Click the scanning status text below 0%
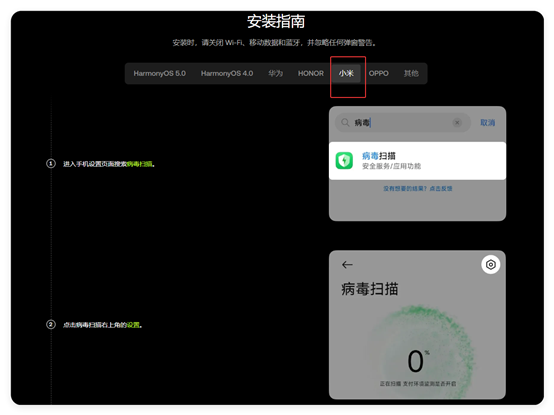 pos(418,384)
